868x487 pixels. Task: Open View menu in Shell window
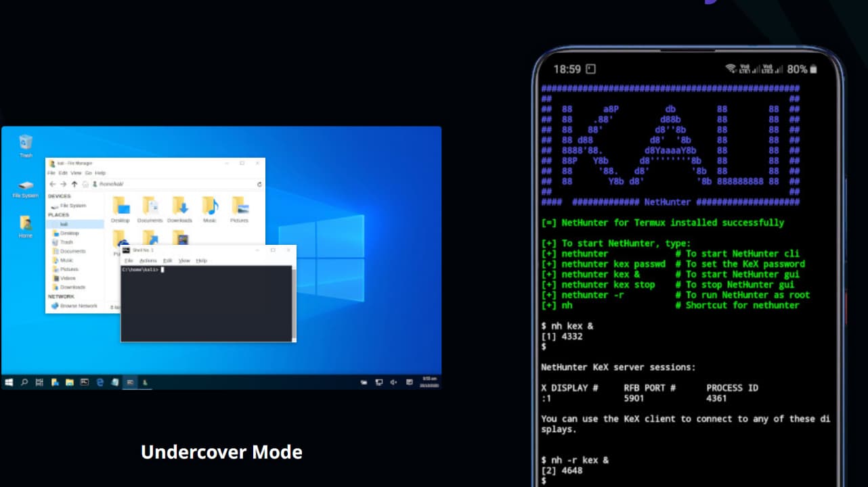tap(184, 260)
